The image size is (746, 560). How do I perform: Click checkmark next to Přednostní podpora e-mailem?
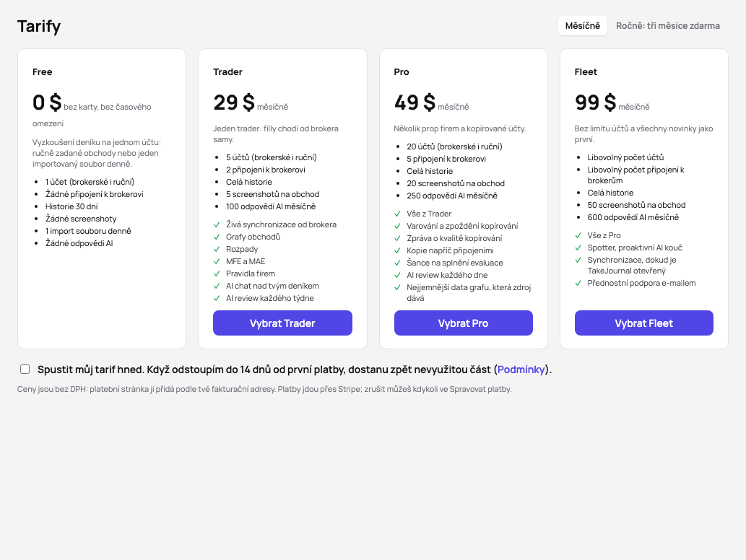coord(578,284)
